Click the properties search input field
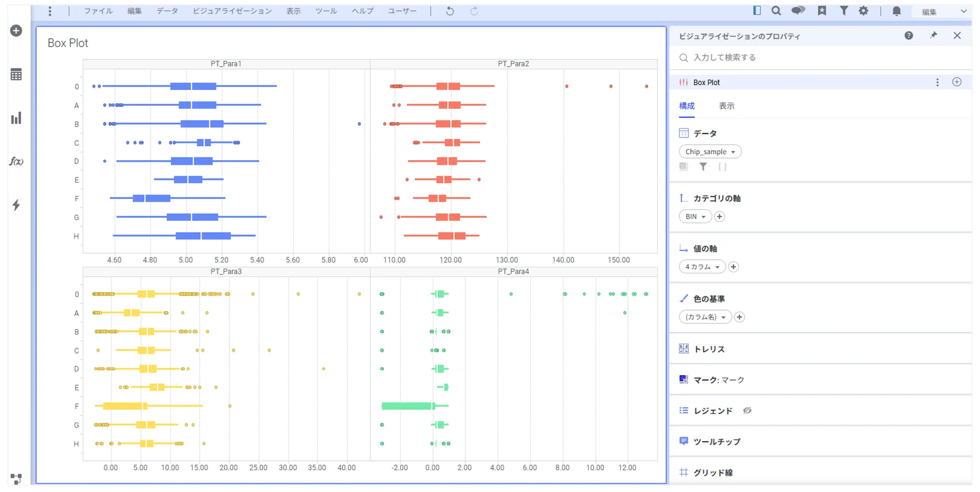 tap(820, 57)
